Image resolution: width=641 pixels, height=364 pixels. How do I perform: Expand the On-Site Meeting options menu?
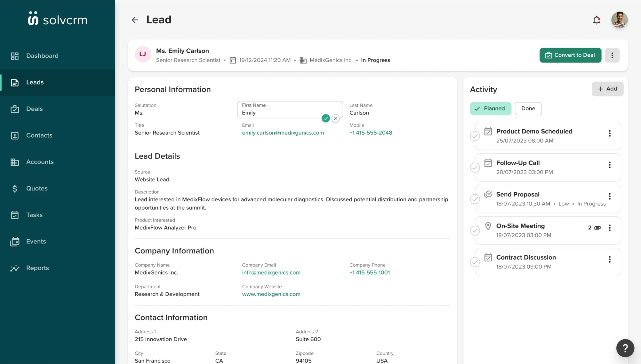[x=610, y=228]
